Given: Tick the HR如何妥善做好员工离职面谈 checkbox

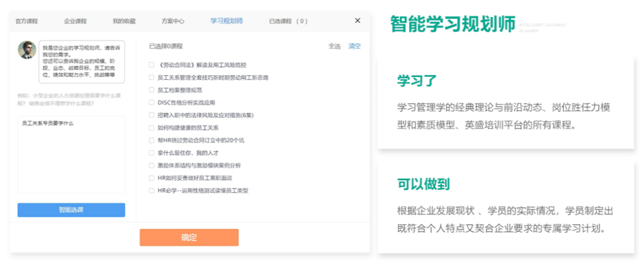Looking at the screenshot, I should click(x=152, y=178).
